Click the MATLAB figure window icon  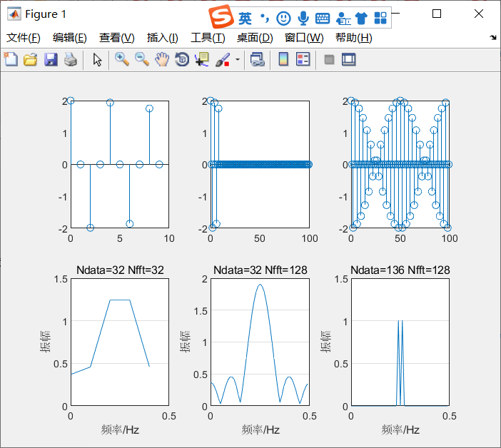[14, 14]
